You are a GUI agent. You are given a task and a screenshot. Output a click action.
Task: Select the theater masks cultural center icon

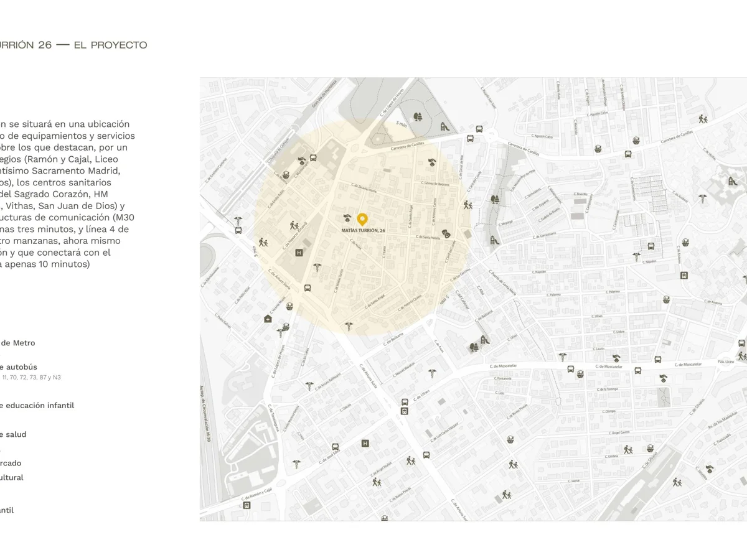coord(446,233)
